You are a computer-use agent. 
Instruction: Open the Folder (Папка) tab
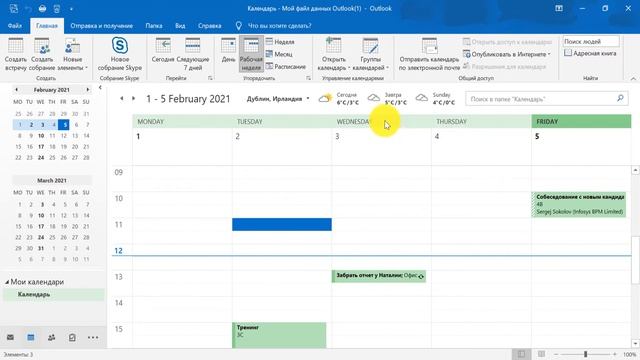(154, 26)
